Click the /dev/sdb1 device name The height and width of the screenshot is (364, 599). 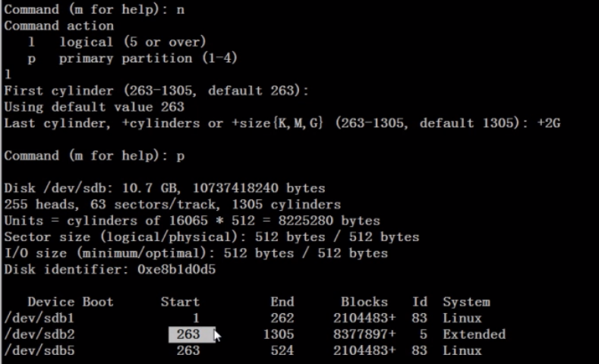[39, 318]
